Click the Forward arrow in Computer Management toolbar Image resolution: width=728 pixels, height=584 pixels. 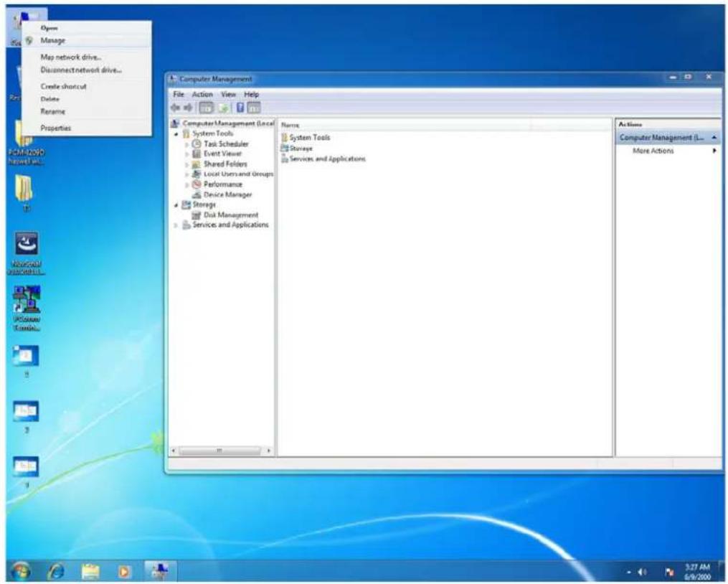(188, 108)
